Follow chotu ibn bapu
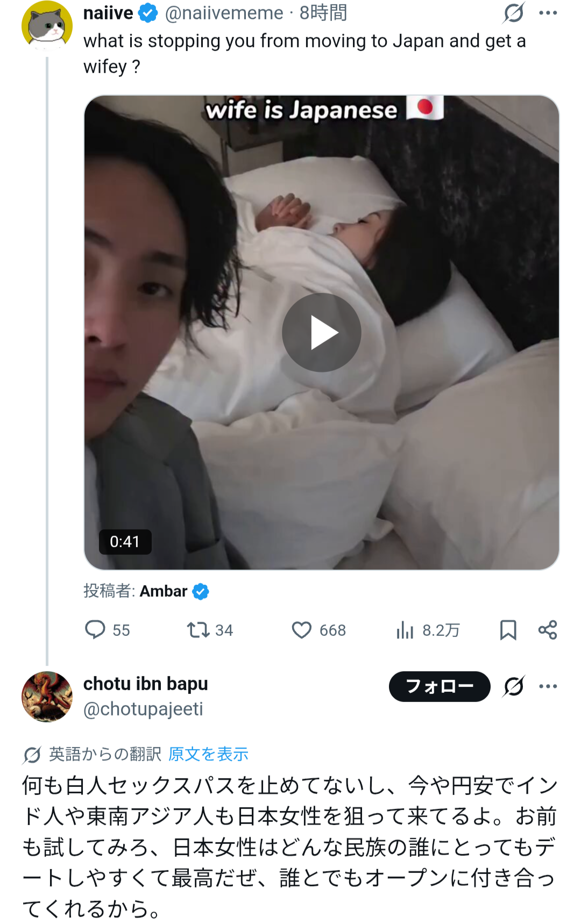581x924 pixels. pos(439,686)
